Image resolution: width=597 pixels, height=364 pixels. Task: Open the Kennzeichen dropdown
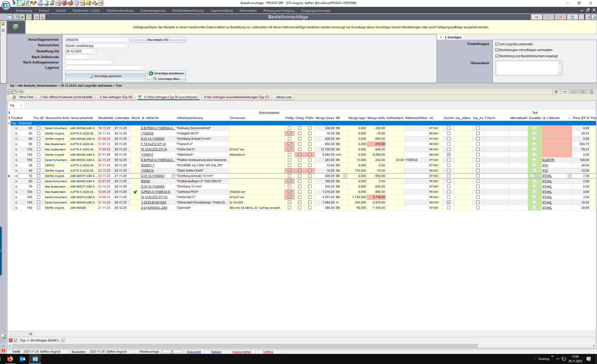(126, 46)
